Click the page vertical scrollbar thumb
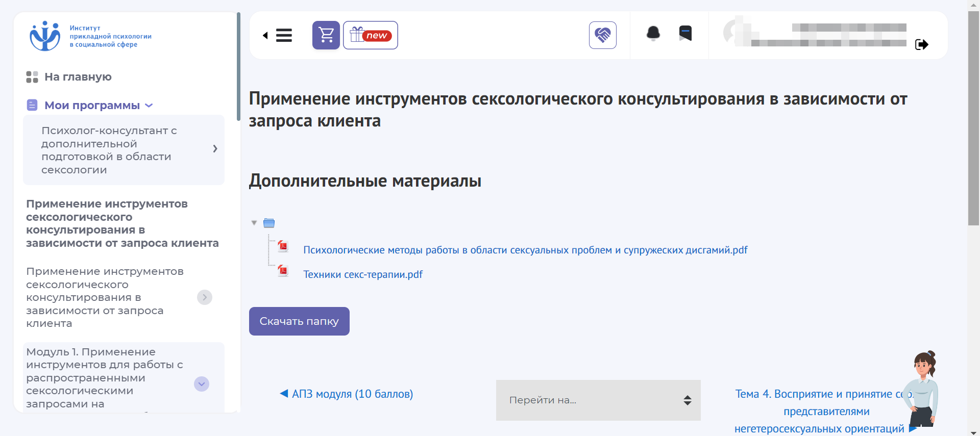The height and width of the screenshot is (436, 980). [973, 118]
